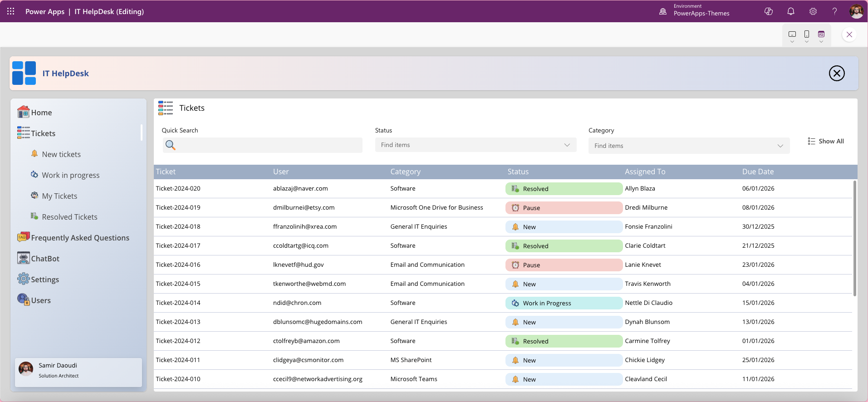Click the Quick Search magnifier icon
Viewport: 868px width, 402px height.
point(171,145)
